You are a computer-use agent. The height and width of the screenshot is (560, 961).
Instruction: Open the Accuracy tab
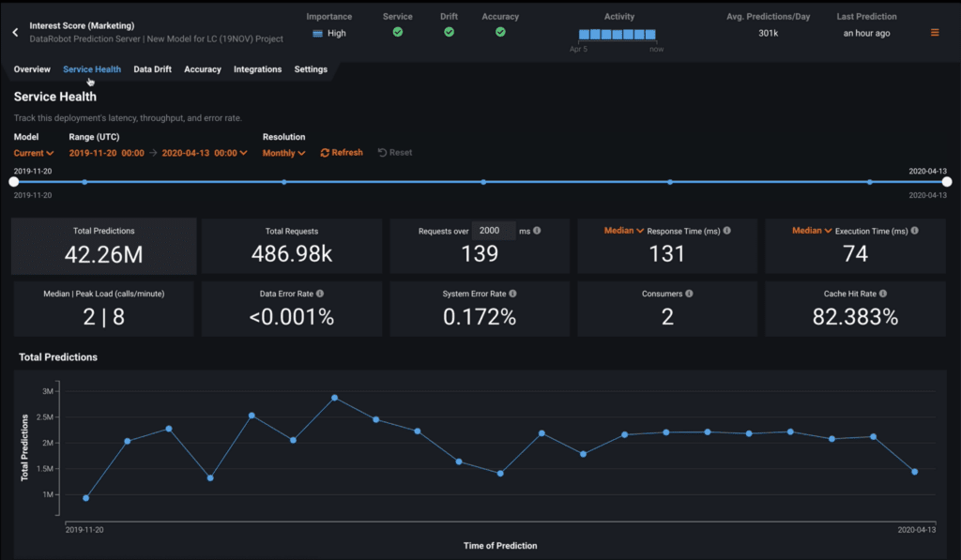[203, 69]
